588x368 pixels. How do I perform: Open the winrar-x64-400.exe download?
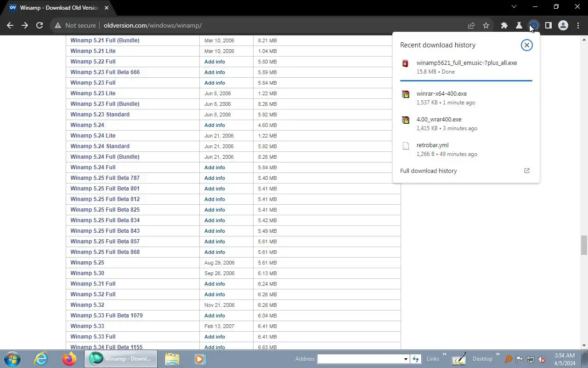click(466, 98)
